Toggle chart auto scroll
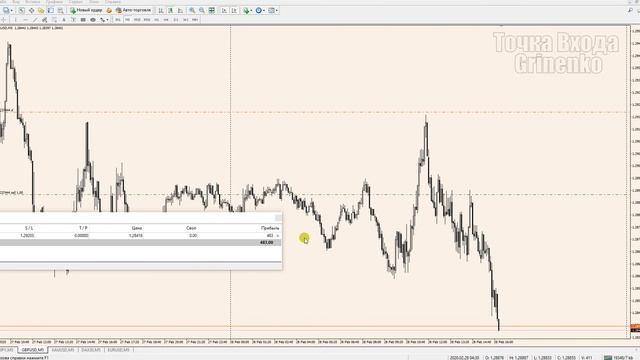The width and height of the screenshot is (640, 360). click(x=224, y=10)
